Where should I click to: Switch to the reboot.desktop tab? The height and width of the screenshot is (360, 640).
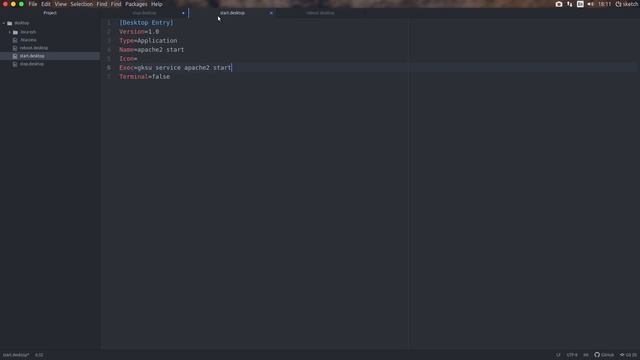coord(320,13)
